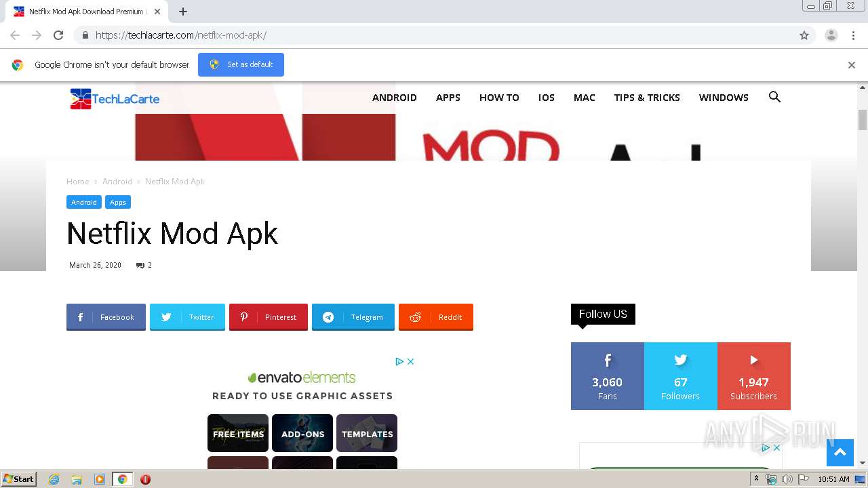Click Twitter 67 Followers tile
This screenshot has width=868, height=488.
click(x=681, y=376)
